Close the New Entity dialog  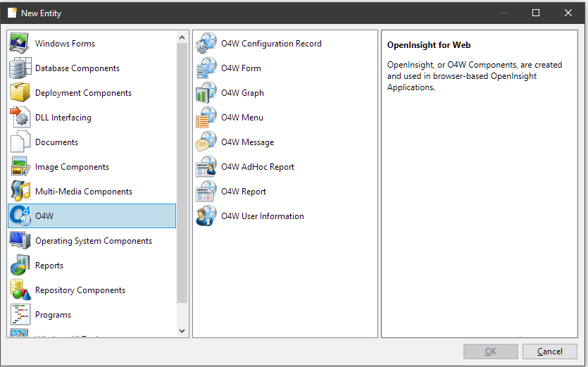point(568,13)
